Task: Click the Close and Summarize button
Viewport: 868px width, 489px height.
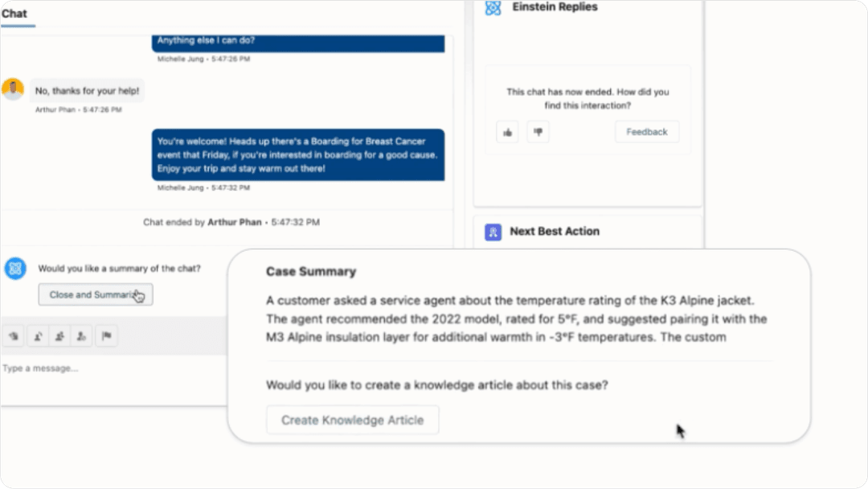Action: point(95,294)
